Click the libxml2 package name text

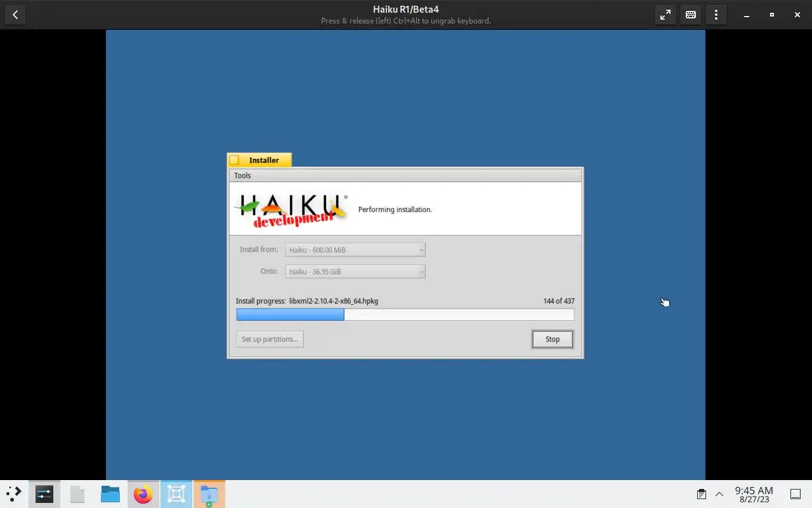point(334,301)
